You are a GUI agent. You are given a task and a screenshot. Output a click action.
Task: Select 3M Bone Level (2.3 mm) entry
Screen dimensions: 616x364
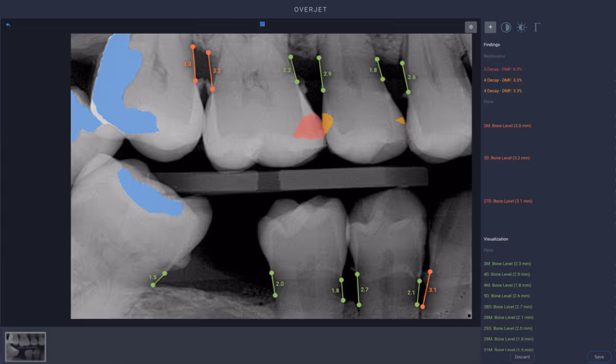(x=507, y=264)
